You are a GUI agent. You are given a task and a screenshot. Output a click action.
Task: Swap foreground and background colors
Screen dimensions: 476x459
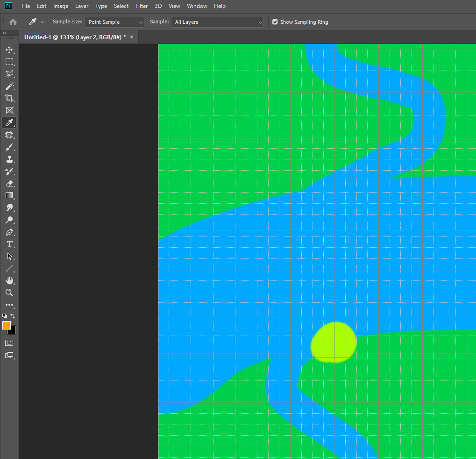pyautogui.click(x=13, y=316)
